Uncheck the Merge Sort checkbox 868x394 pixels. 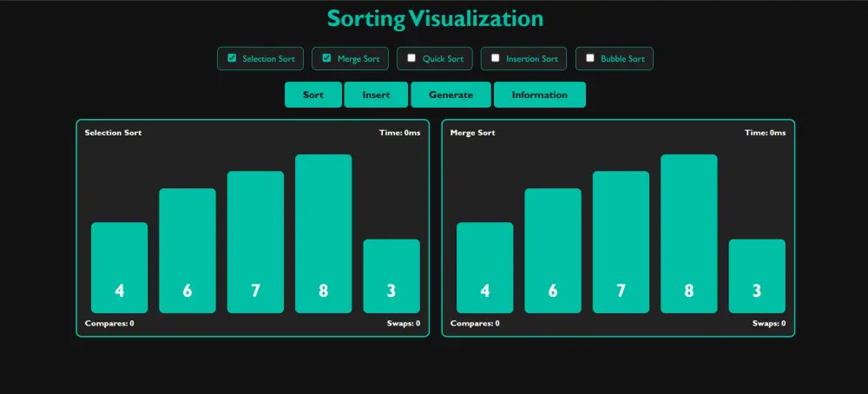(x=326, y=57)
